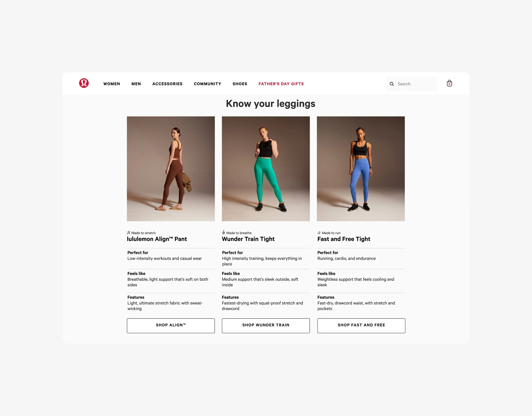
Task: Open the blue Fast and Free photo
Action: click(360, 168)
